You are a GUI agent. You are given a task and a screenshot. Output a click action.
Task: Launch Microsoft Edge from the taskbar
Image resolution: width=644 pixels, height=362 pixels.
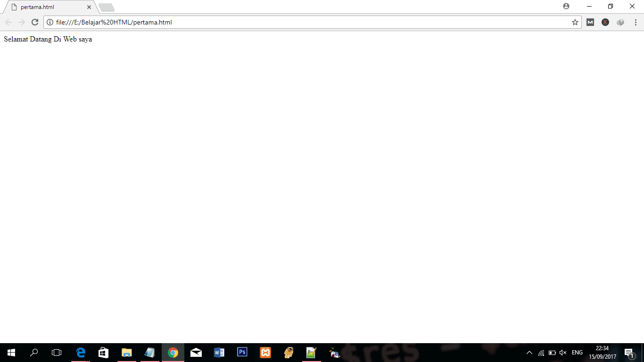tap(81, 353)
